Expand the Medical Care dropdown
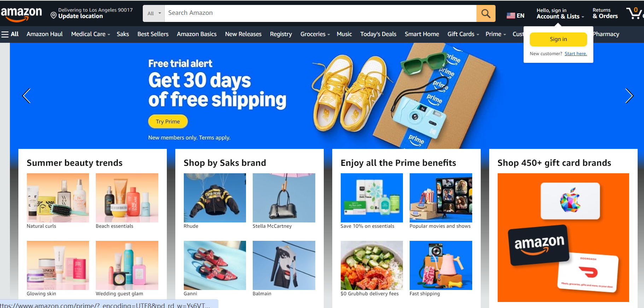 90,34
